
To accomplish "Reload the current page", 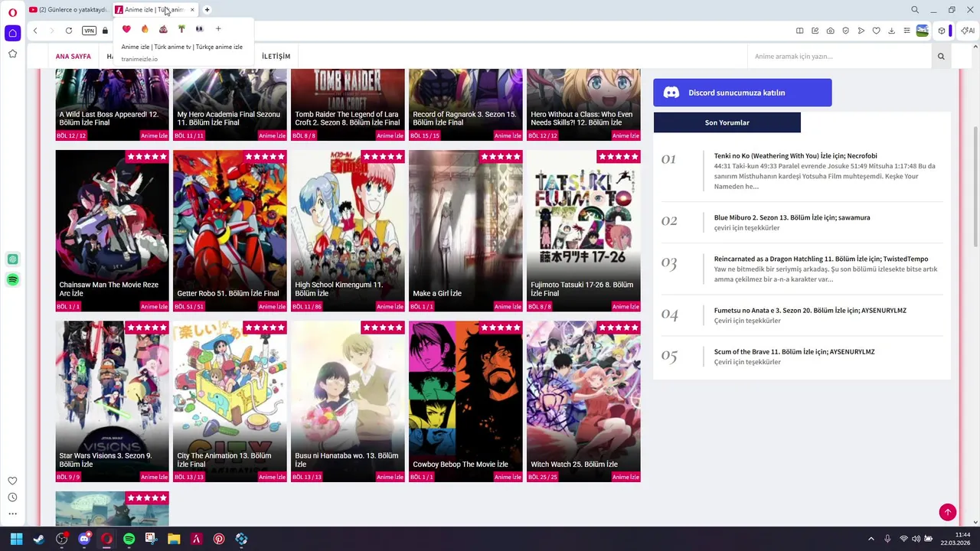I will (x=69, y=31).
